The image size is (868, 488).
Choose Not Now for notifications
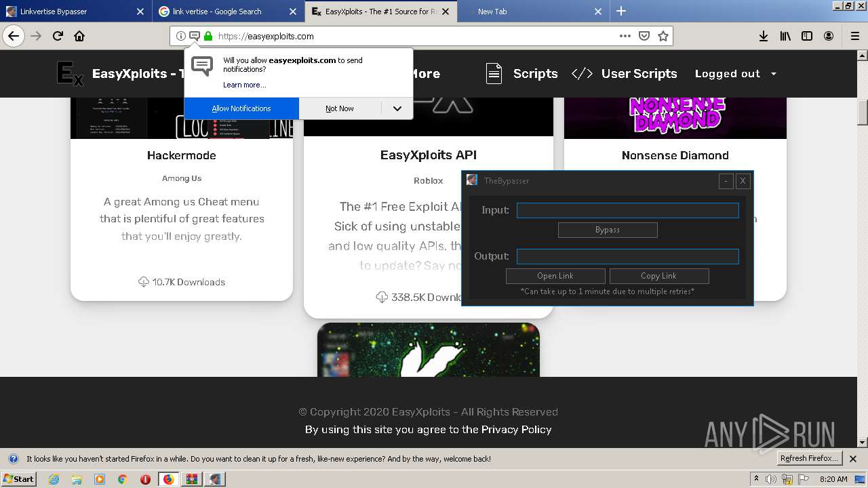[x=340, y=108]
